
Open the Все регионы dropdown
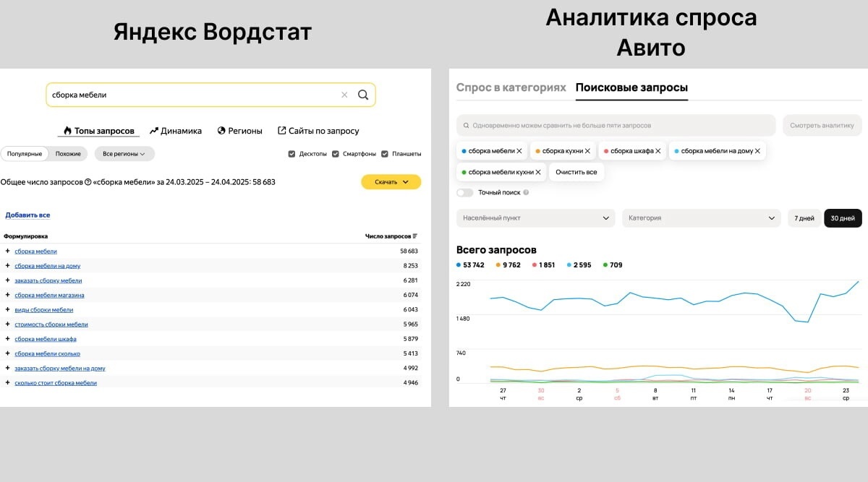pyautogui.click(x=124, y=154)
